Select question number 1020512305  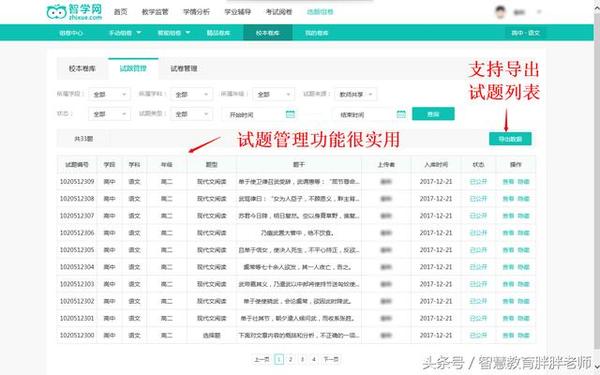[77, 250]
